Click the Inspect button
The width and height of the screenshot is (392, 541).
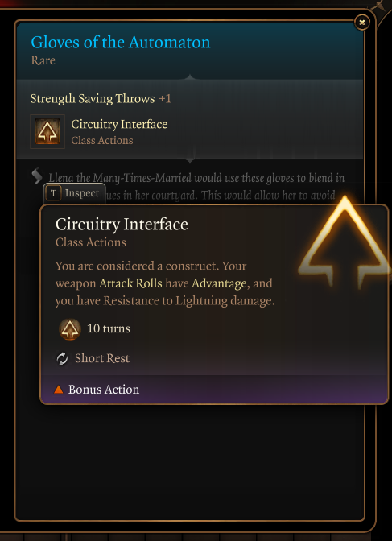pyautogui.click(x=75, y=193)
